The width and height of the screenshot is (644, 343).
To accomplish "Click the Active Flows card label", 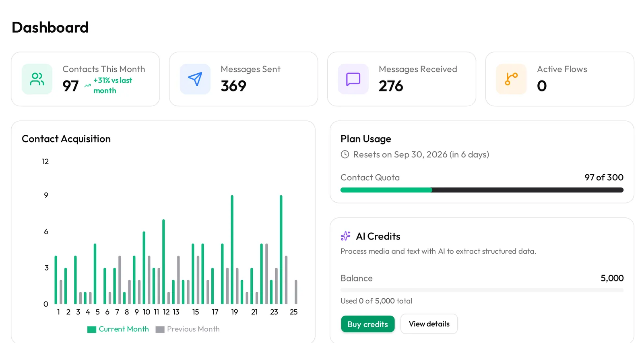I will tap(562, 69).
